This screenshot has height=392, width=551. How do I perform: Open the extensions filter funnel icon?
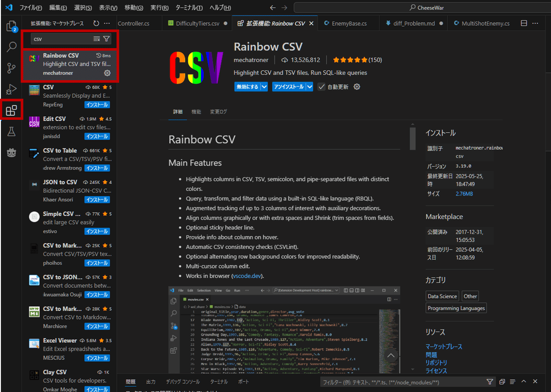106,39
